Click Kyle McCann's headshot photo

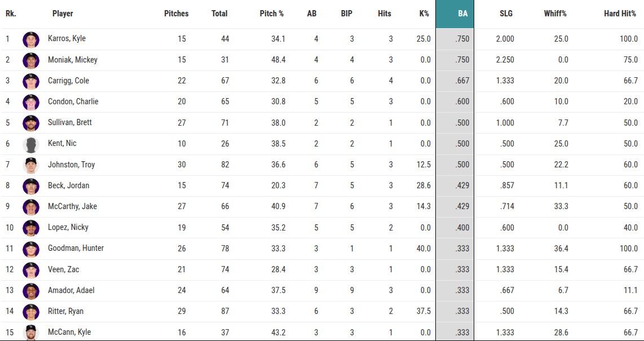click(x=30, y=332)
